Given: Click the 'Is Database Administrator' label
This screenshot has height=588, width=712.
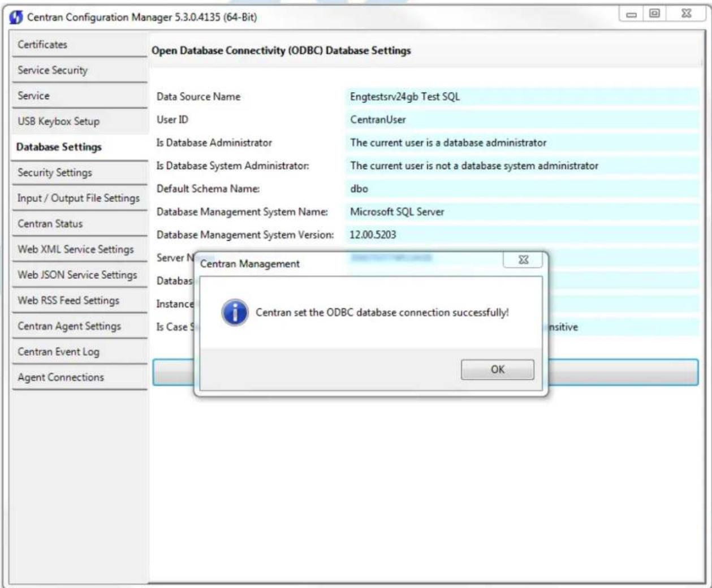Looking at the screenshot, I should pyautogui.click(x=214, y=143).
